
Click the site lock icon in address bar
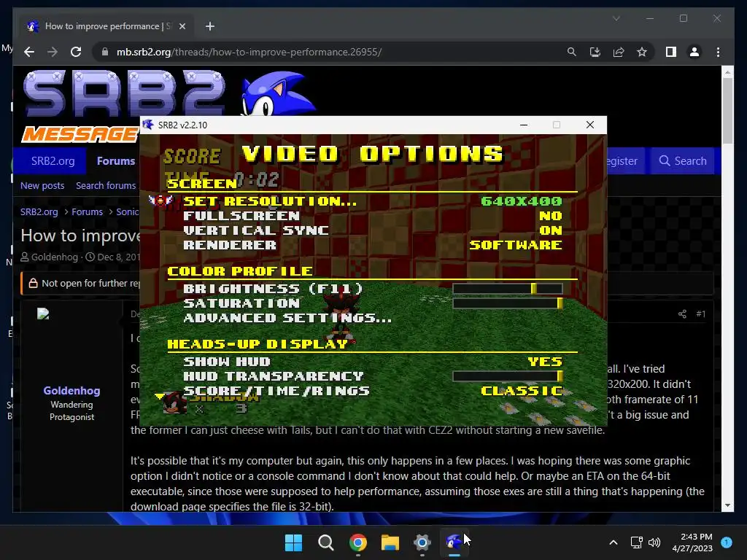coord(105,52)
